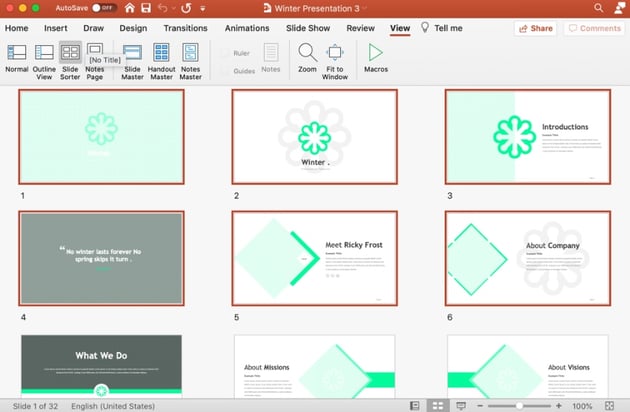This screenshot has width=630, height=412.
Task: Open Handout Master view
Action: (x=161, y=58)
